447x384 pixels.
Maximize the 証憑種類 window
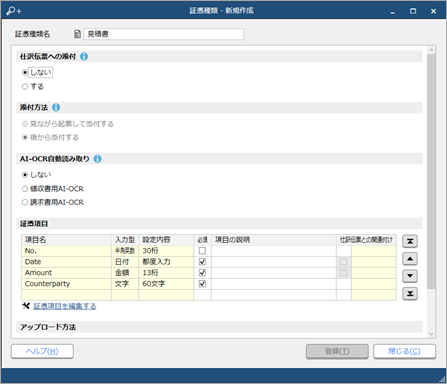[x=413, y=11]
